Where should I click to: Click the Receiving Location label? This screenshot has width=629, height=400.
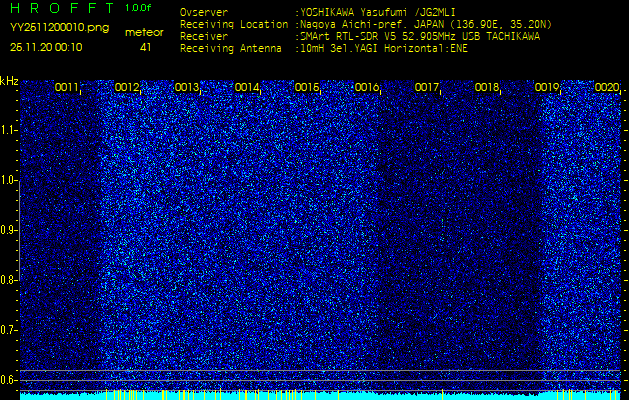pos(234,24)
